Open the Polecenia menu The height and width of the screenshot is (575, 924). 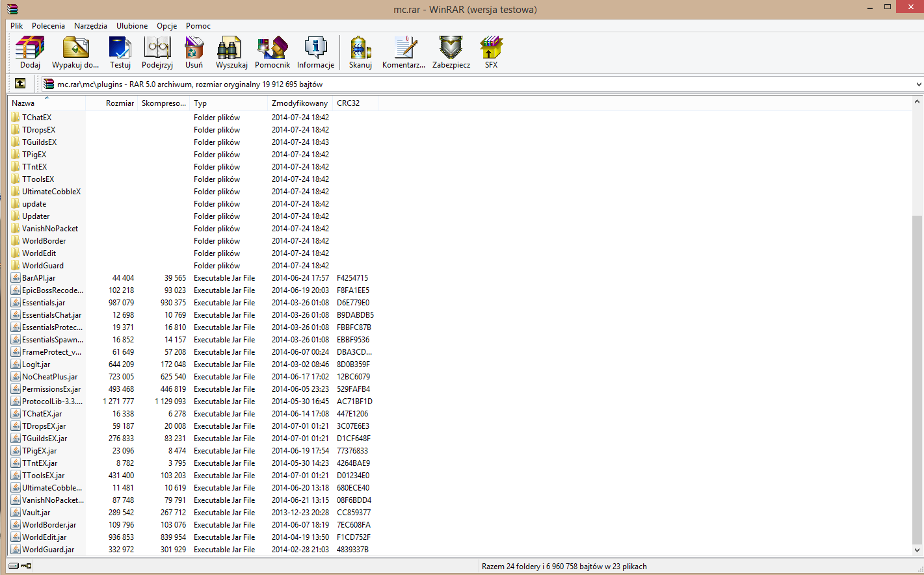[x=48, y=26]
